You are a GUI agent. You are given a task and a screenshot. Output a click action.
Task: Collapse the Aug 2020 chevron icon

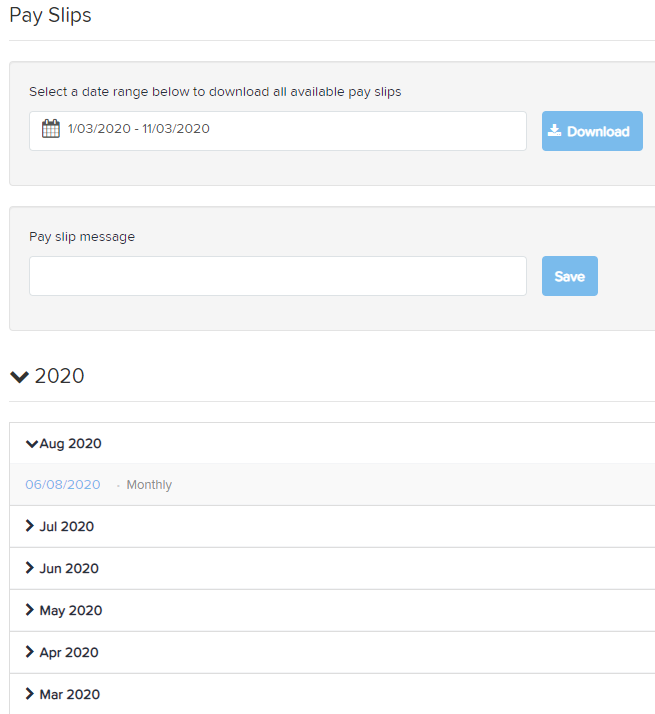coord(31,444)
